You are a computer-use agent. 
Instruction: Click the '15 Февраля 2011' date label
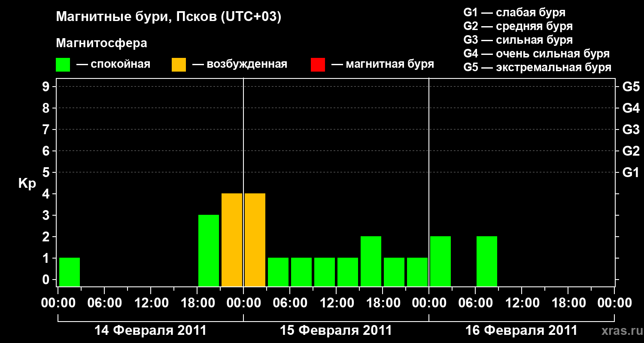(x=336, y=331)
